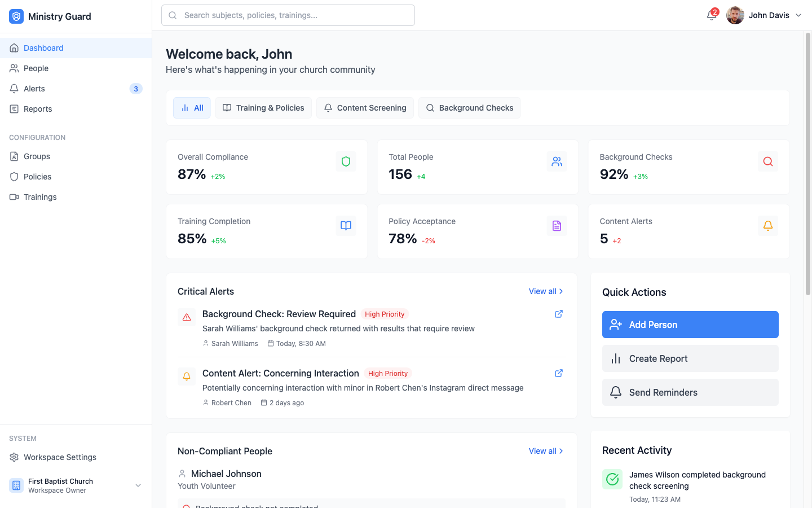Open the Reports sidebar section
This screenshot has height=508, width=812.
(37, 109)
